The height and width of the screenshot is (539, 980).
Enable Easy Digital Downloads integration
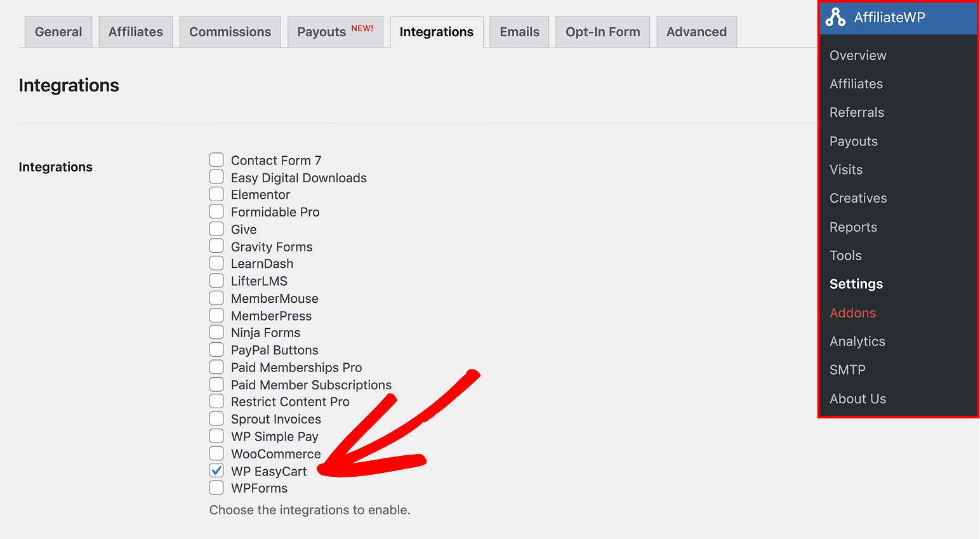(x=216, y=177)
